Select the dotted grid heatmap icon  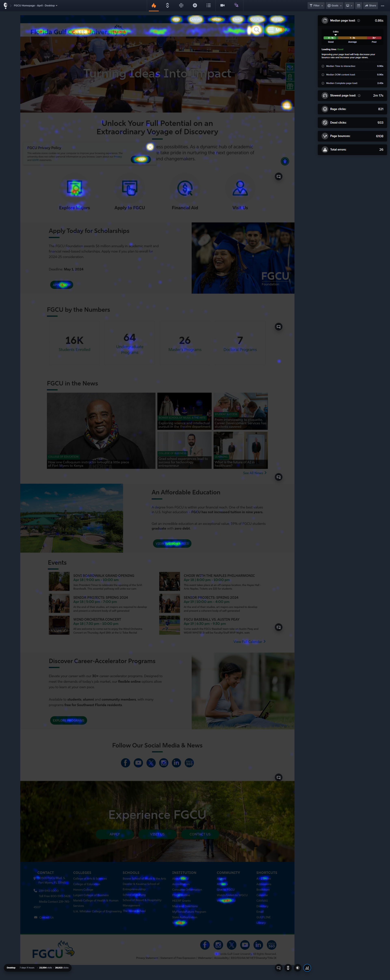click(x=181, y=5)
